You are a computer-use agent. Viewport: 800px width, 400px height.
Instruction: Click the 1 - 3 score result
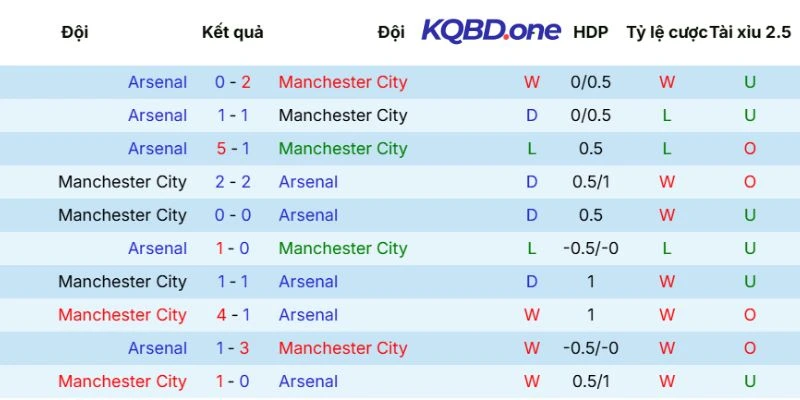point(233,348)
